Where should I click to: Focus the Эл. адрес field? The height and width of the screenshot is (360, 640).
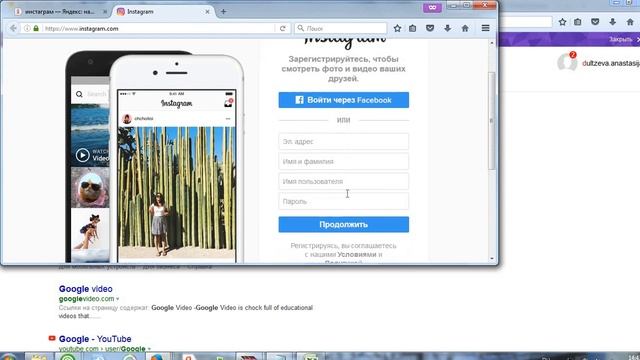(344, 142)
